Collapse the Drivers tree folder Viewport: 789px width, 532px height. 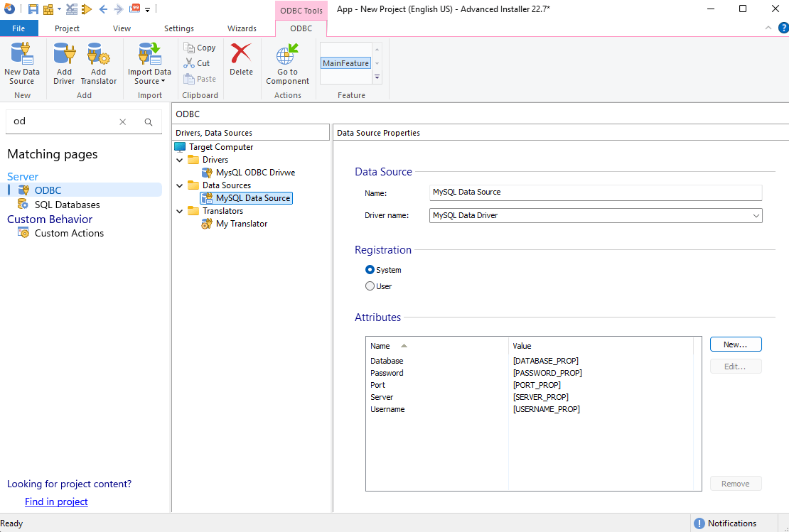point(180,161)
